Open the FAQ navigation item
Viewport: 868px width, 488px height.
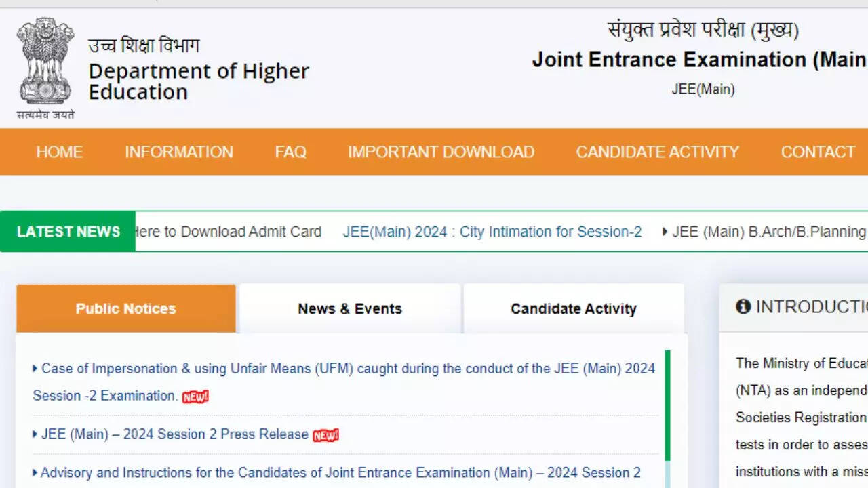pyautogui.click(x=291, y=152)
